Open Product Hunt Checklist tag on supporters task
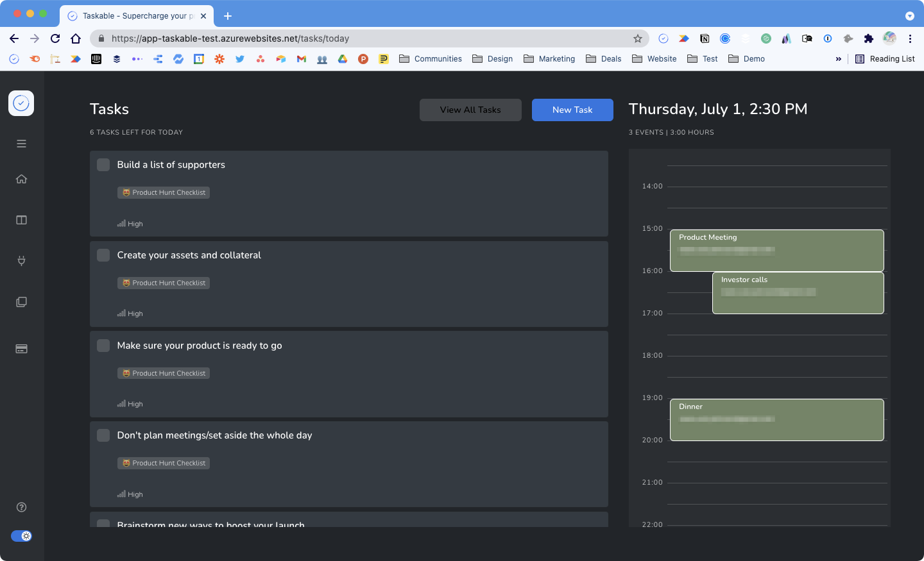This screenshot has height=561, width=924. (x=164, y=192)
